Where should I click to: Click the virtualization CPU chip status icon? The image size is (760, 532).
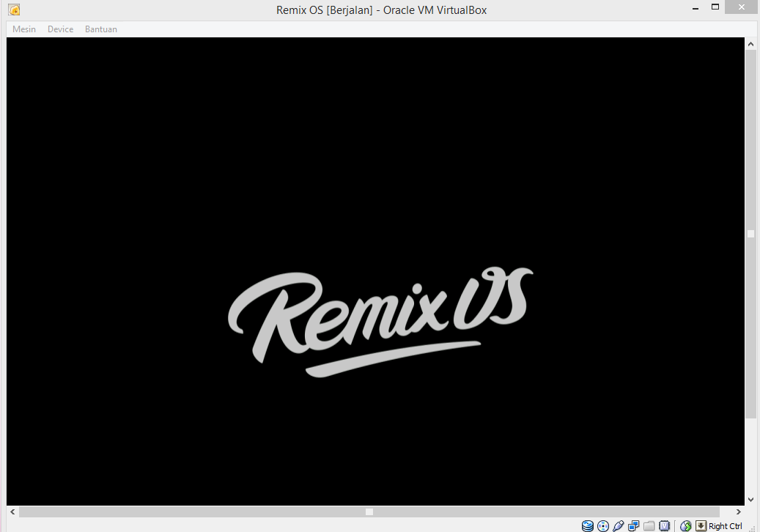pos(665,525)
